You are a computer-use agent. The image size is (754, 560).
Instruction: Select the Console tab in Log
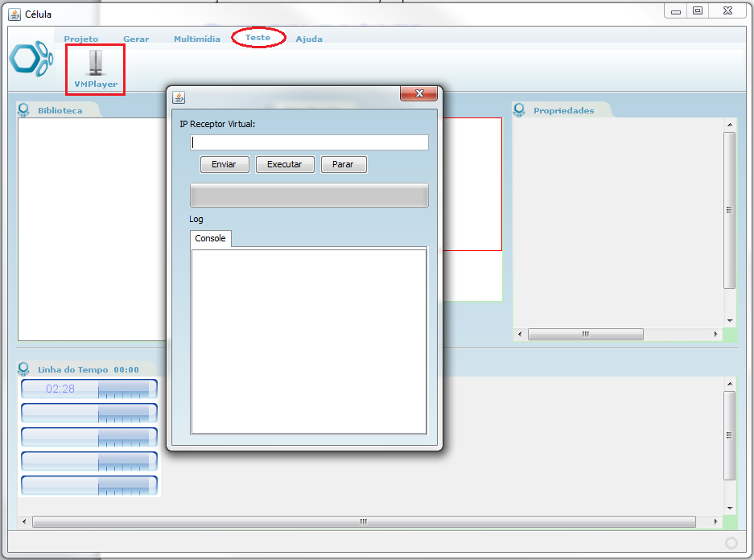(x=211, y=238)
